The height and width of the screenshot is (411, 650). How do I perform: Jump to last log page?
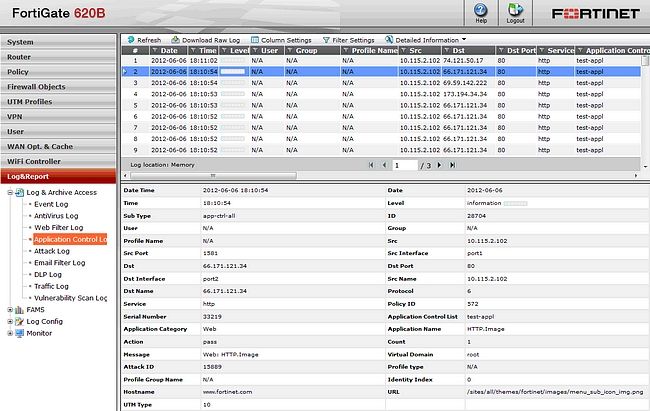point(453,165)
